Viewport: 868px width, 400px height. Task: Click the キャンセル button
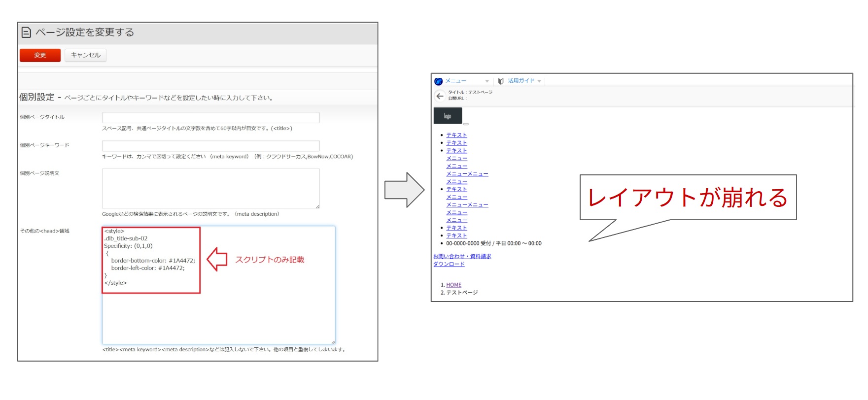pos(85,55)
